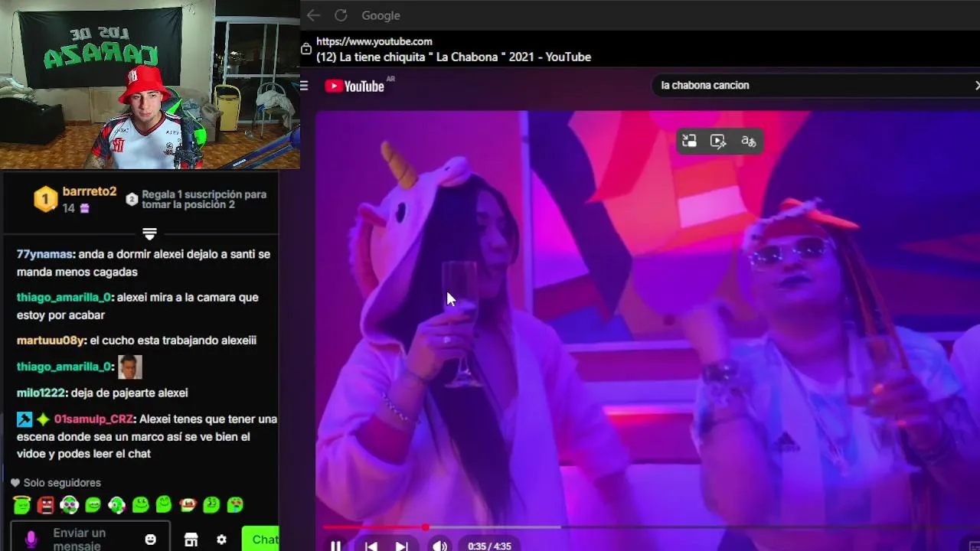This screenshot has width=980, height=551.
Task: Click the green star badge beside 01samulp_CRZ
Action: click(43, 419)
